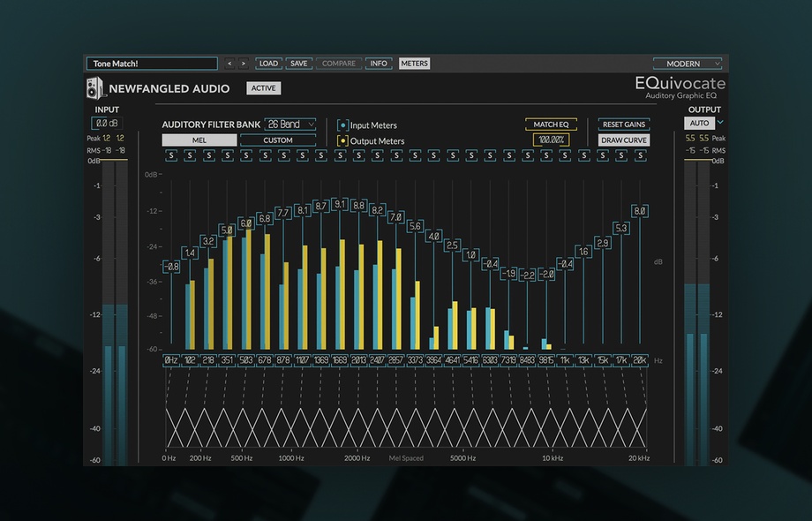The width and height of the screenshot is (812, 521).
Task: Toggle the Output Meters checkbox
Action: (x=343, y=140)
